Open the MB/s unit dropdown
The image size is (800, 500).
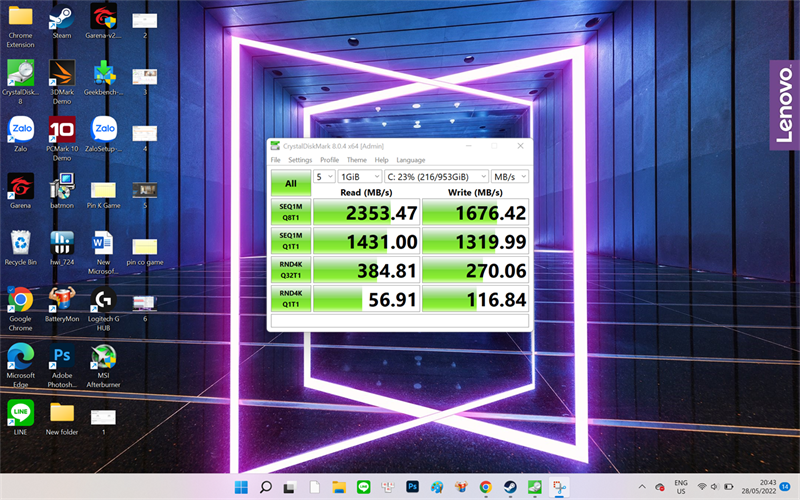click(510, 177)
